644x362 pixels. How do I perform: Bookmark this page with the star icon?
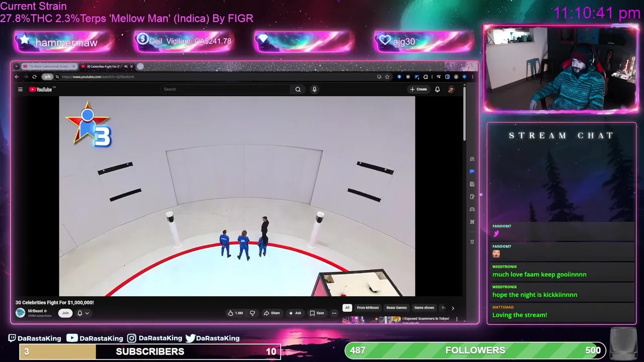[387, 77]
